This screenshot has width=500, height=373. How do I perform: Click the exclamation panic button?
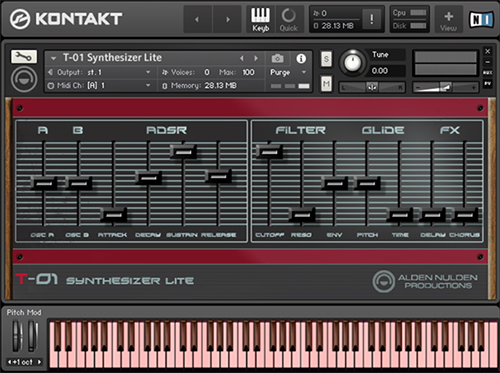click(372, 19)
